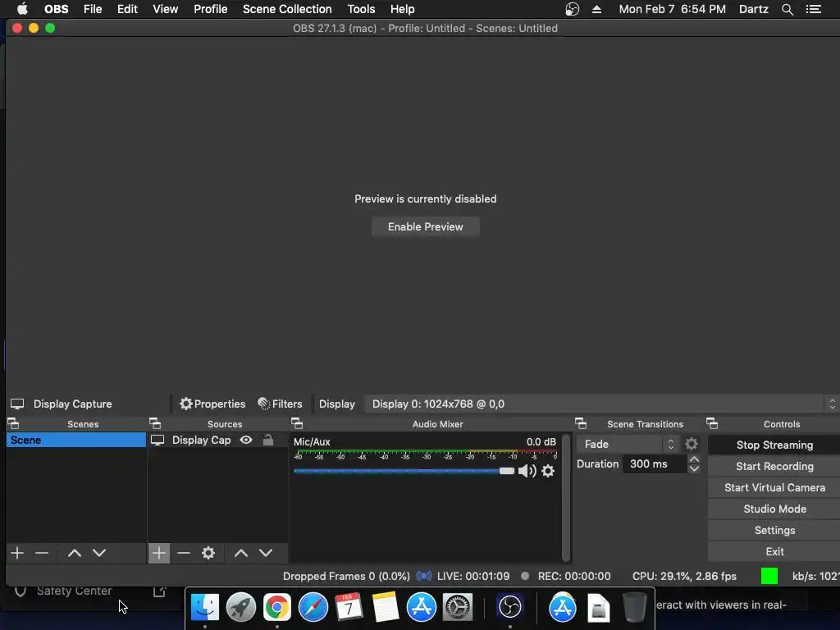Pop out the Audio Mixer dock
The image size is (840, 630).
tap(297, 424)
